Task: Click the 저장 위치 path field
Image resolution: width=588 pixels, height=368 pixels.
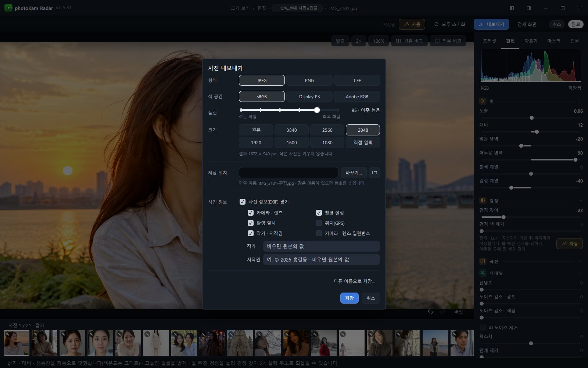Action: (288, 173)
